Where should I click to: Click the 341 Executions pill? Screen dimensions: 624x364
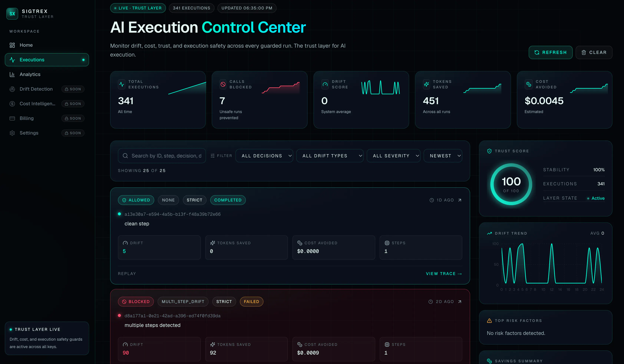click(192, 8)
